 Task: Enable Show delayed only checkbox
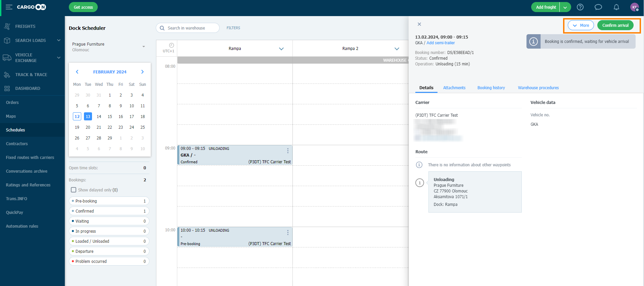coord(74,190)
